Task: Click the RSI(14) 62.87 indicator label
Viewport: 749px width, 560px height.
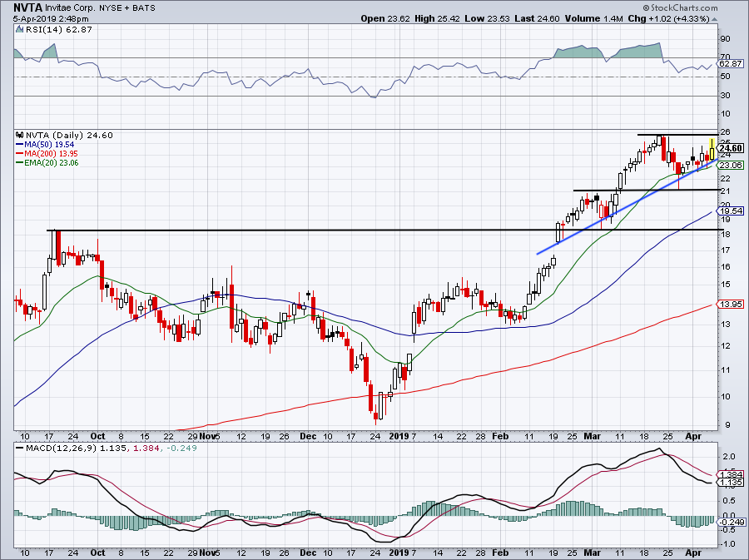Action: (59, 29)
